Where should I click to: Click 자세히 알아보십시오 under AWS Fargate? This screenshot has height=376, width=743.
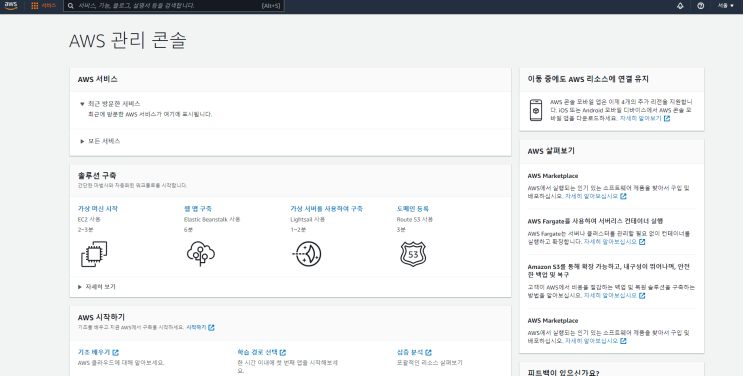tap(610, 242)
